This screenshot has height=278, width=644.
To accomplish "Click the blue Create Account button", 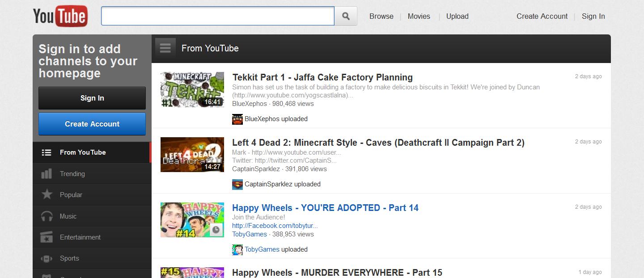I will click(92, 124).
